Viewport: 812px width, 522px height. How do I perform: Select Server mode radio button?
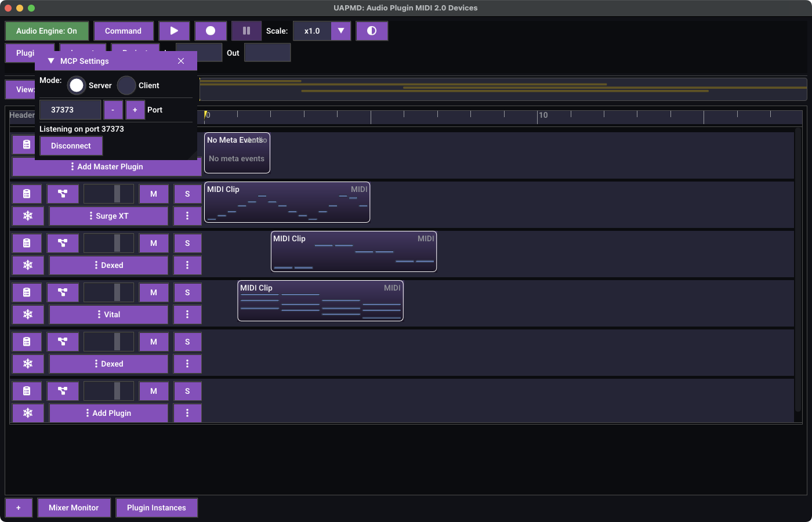[x=77, y=85]
